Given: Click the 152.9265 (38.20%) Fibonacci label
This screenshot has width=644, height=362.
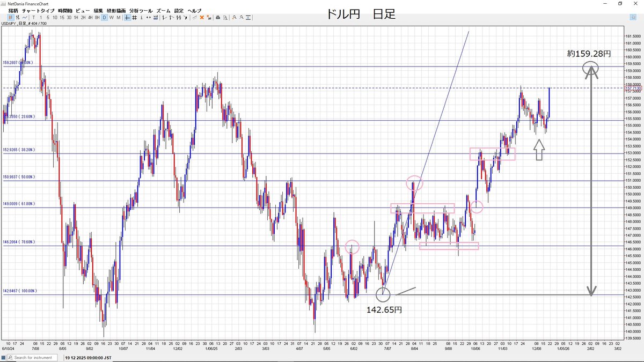Looking at the screenshot, I should tap(19, 150).
